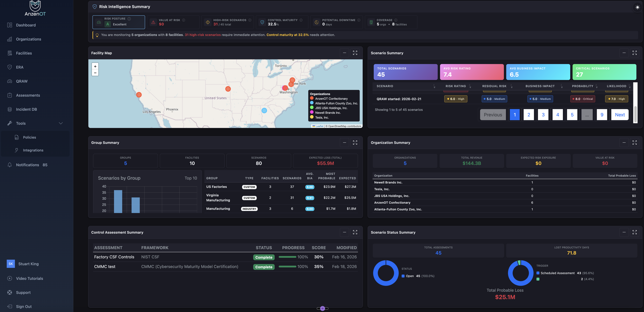Screen dimensions: 644x312
Task: Sort the Probability column in Scenario Summary
Action: tap(597, 86)
